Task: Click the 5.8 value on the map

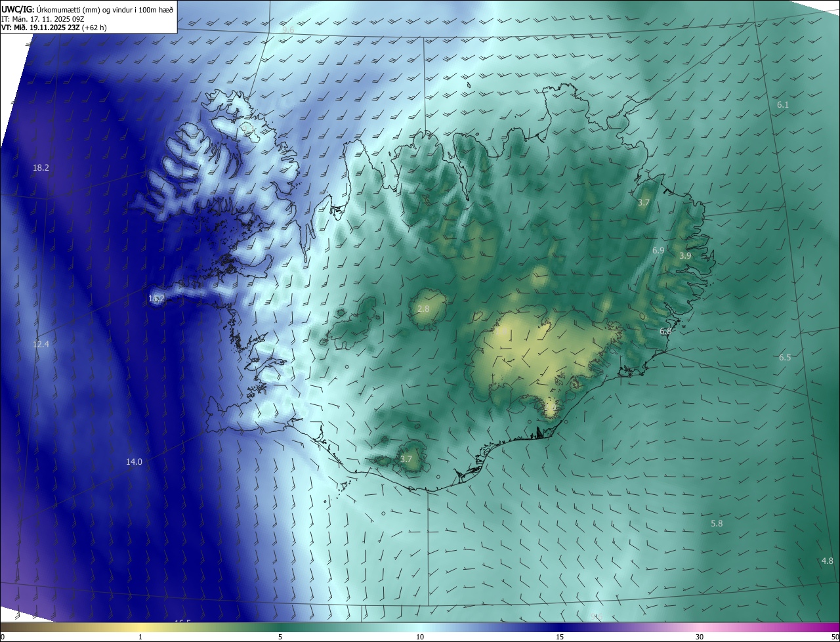Action: (x=717, y=524)
